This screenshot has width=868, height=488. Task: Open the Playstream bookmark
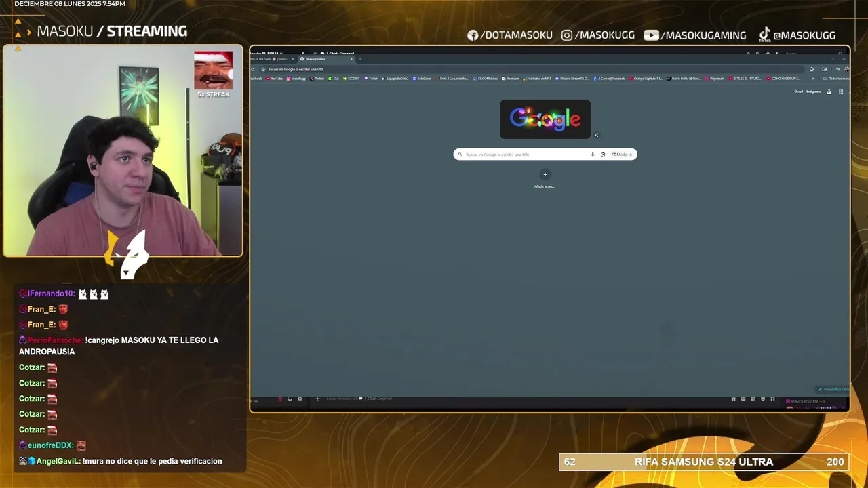pos(715,79)
